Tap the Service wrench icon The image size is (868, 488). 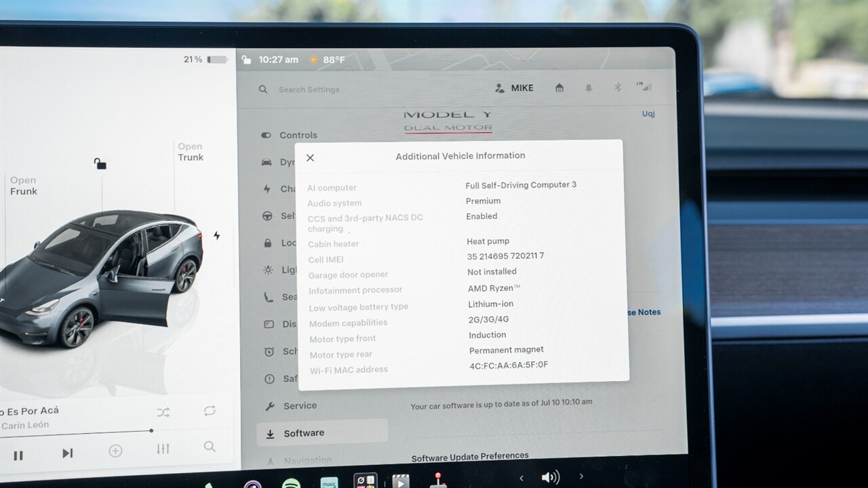[x=269, y=406]
